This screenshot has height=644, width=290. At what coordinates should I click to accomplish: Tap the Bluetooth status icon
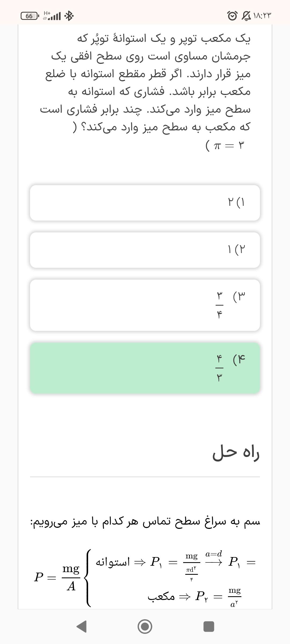click(69, 16)
